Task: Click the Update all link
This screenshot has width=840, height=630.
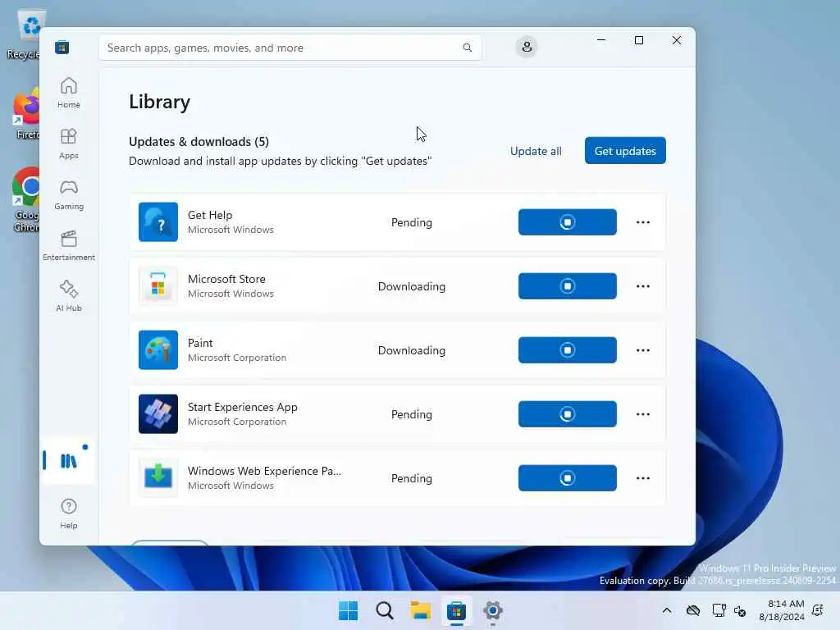Action: 536,151
